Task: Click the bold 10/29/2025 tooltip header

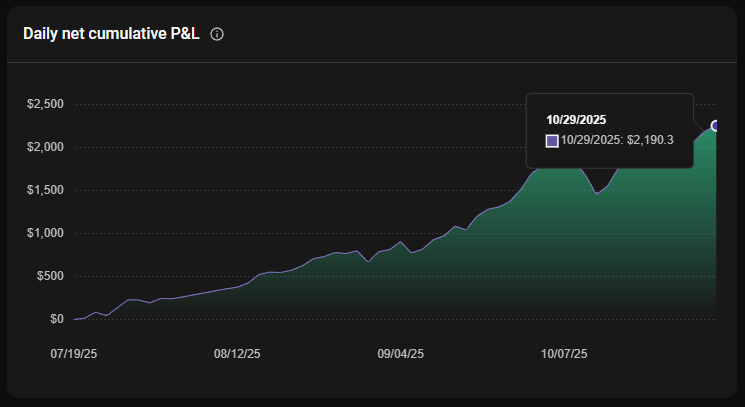Action: (576, 120)
